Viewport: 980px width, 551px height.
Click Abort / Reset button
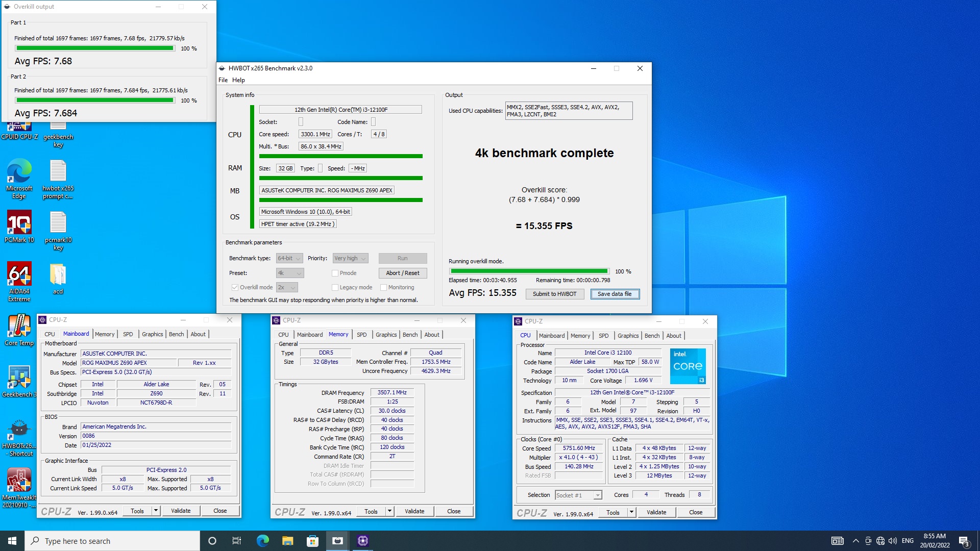point(403,273)
